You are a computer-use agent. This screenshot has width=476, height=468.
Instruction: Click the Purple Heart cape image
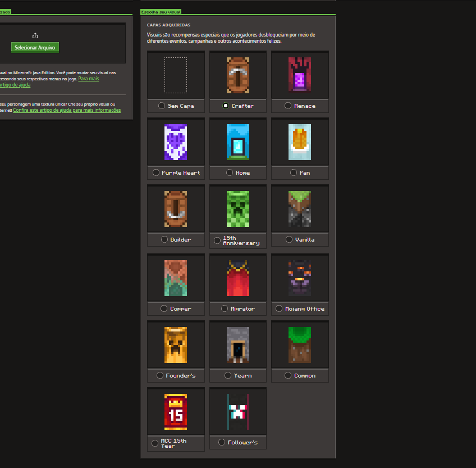point(176,142)
